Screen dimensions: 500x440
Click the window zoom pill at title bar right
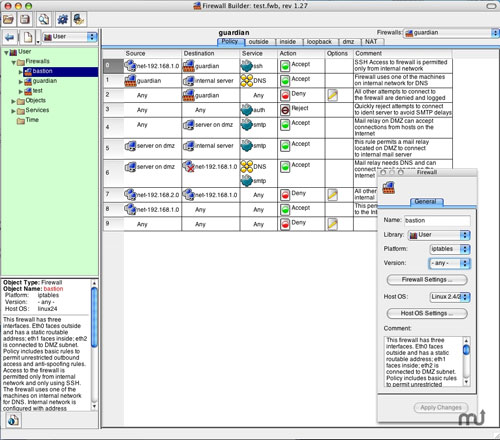[x=492, y=6]
